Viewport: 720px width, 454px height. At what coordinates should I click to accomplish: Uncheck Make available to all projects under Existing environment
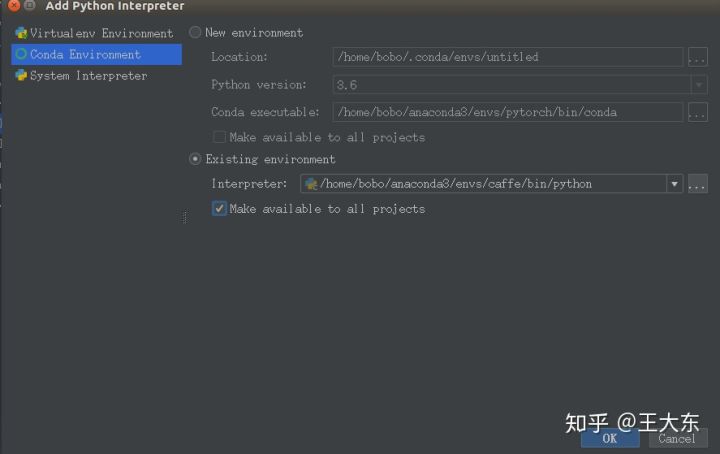219,208
